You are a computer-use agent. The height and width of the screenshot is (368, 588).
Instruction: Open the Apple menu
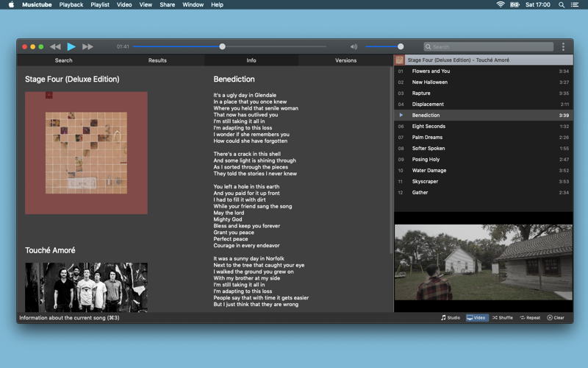coord(11,4)
